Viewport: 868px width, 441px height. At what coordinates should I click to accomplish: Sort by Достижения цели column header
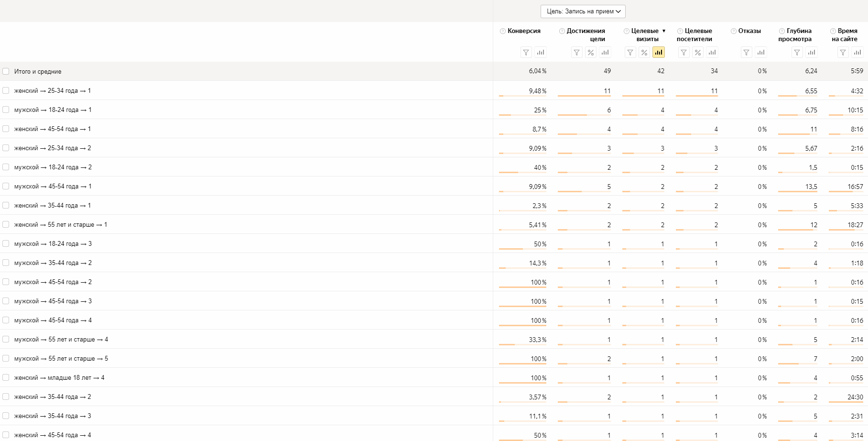[586, 35]
